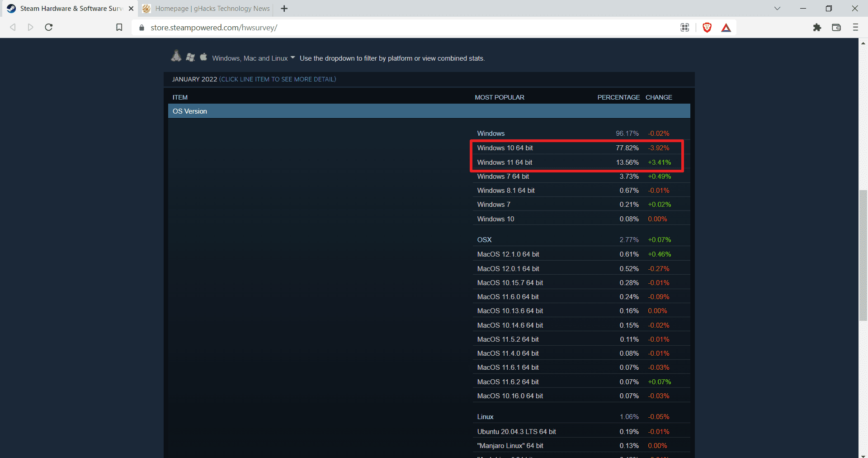Reload the Steam survey page
The image size is (868, 458).
pyautogui.click(x=48, y=27)
